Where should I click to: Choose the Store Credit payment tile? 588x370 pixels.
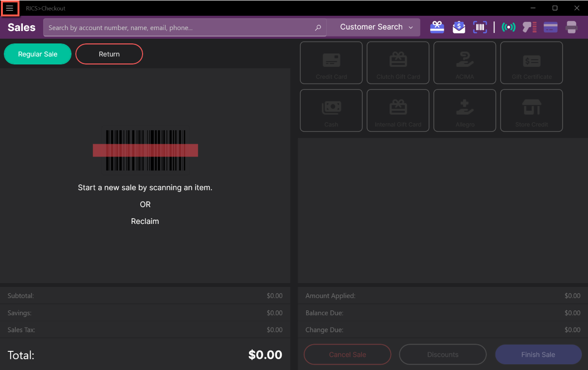tap(531, 110)
